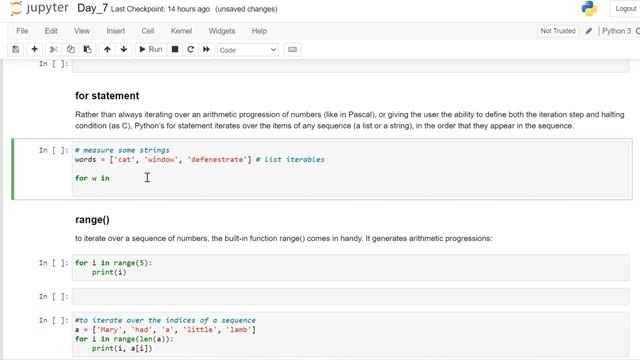Copy the selected cells
640x360 pixels.
(70, 49)
